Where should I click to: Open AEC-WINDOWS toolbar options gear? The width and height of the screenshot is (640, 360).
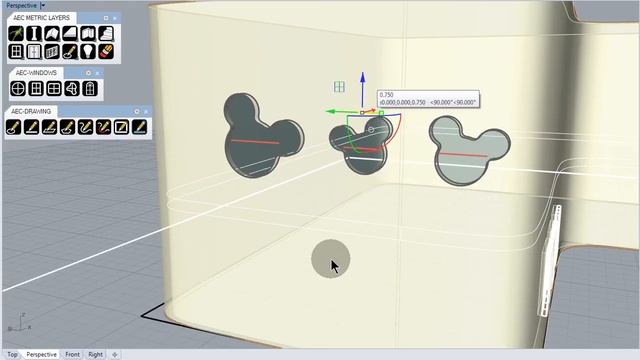coord(88,73)
